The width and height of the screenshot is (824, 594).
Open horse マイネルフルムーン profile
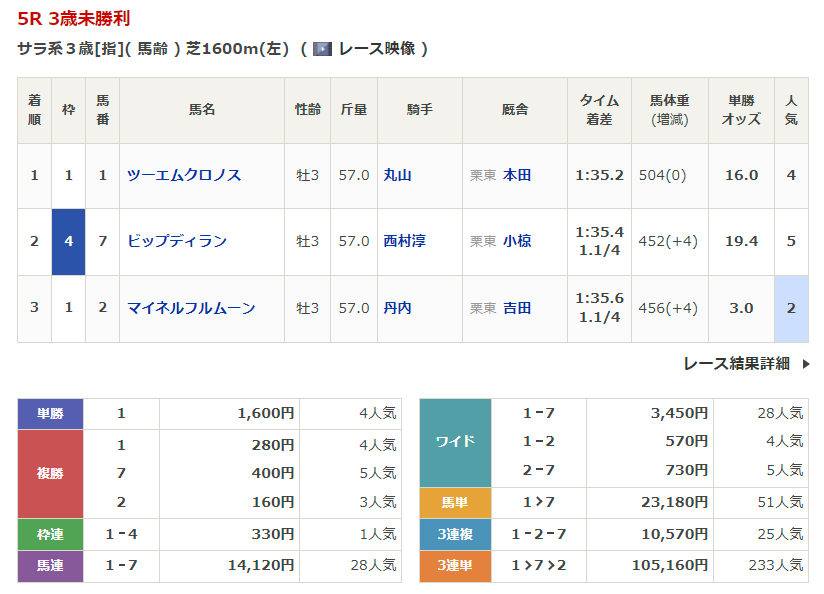point(191,308)
